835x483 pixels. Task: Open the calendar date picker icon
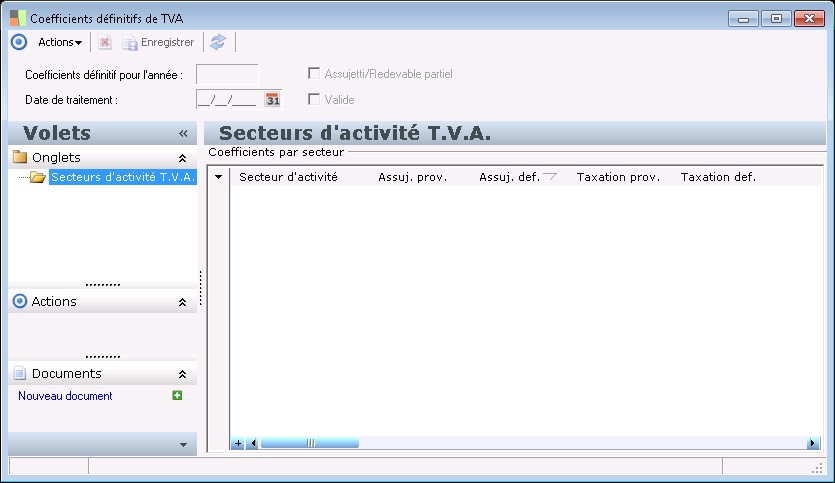(x=273, y=100)
